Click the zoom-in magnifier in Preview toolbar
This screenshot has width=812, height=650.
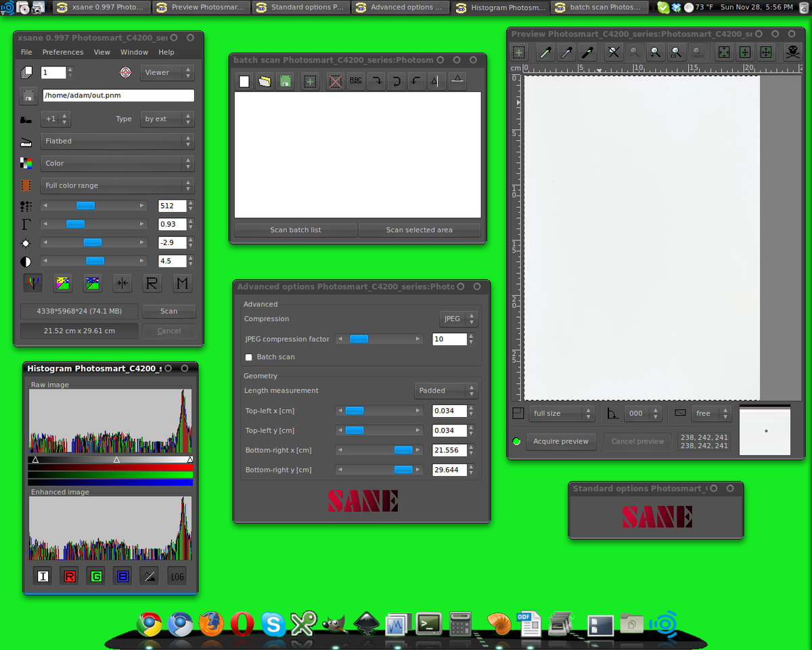(655, 52)
